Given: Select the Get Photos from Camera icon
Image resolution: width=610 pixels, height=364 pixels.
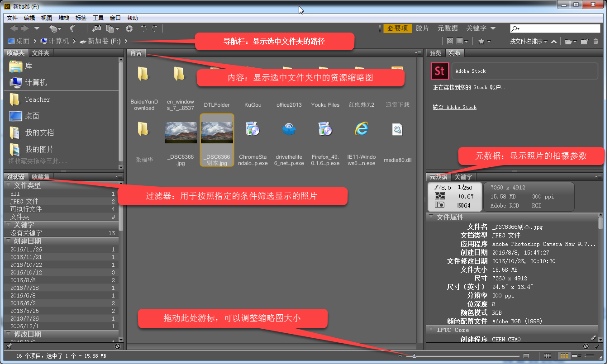Looking at the screenshot, I should click(x=98, y=28).
